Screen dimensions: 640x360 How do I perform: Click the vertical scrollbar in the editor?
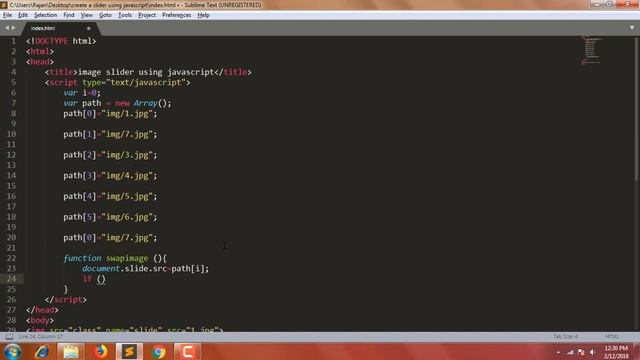[x=636, y=108]
